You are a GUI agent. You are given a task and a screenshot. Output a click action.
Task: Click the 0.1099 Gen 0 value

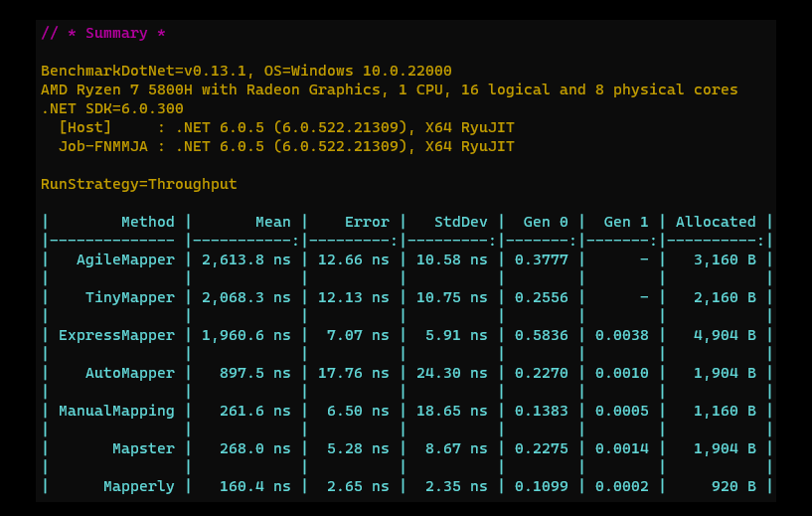(541, 486)
